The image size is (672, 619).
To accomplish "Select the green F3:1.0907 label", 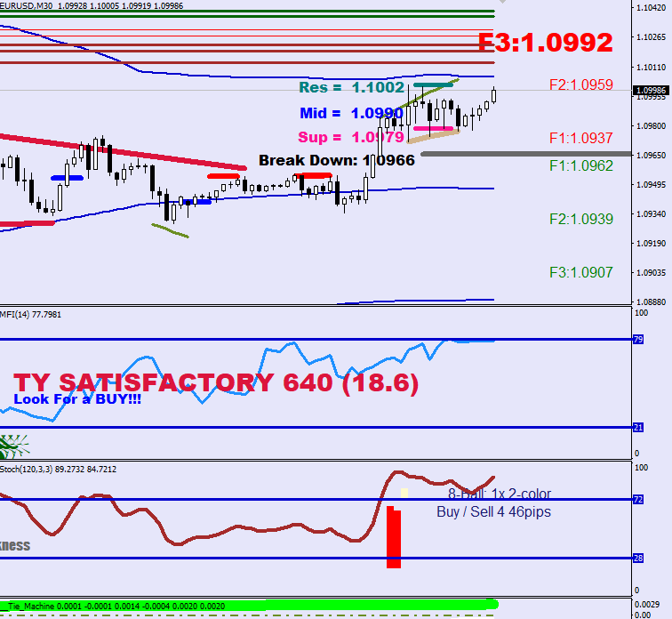I will point(580,272).
